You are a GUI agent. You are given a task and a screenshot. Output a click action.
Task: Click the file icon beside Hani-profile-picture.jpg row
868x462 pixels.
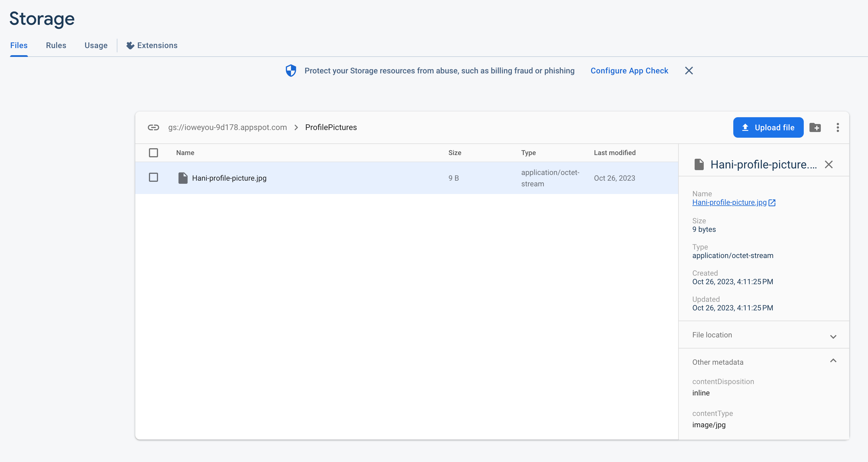click(183, 178)
